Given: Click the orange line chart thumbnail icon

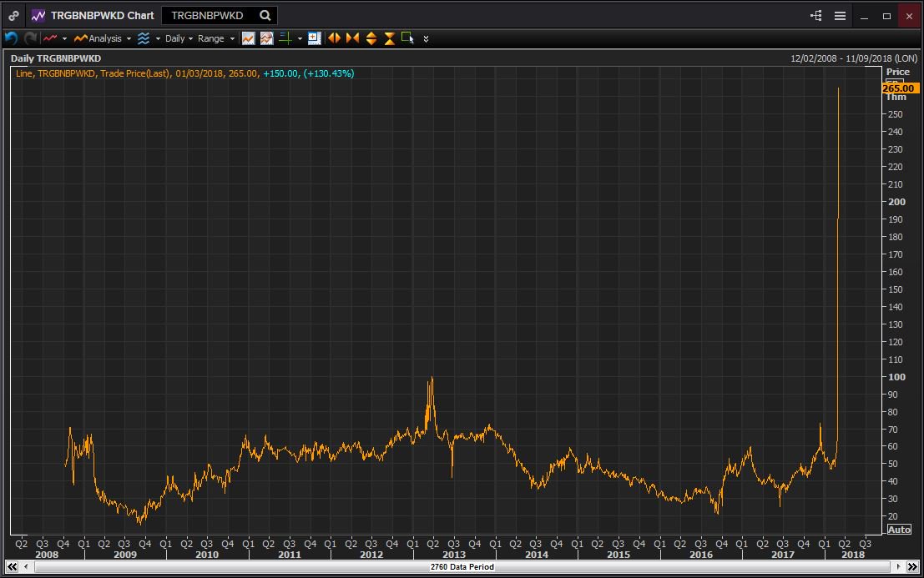Looking at the screenshot, I should [x=248, y=38].
